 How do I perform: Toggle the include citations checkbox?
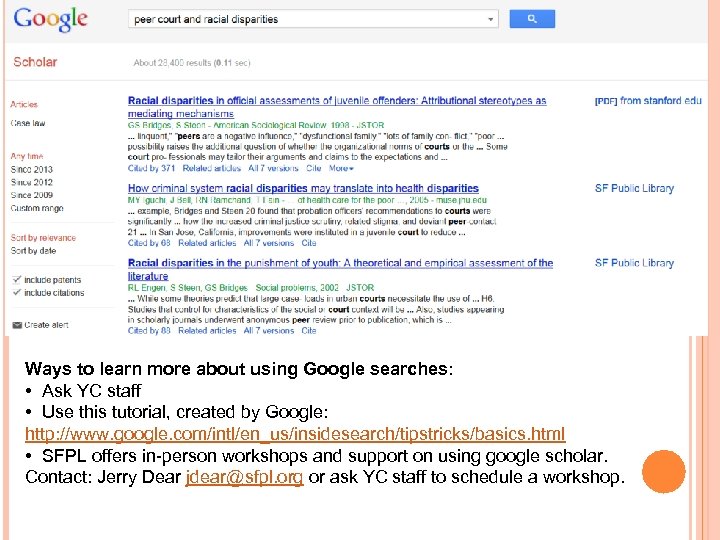click(x=17, y=292)
